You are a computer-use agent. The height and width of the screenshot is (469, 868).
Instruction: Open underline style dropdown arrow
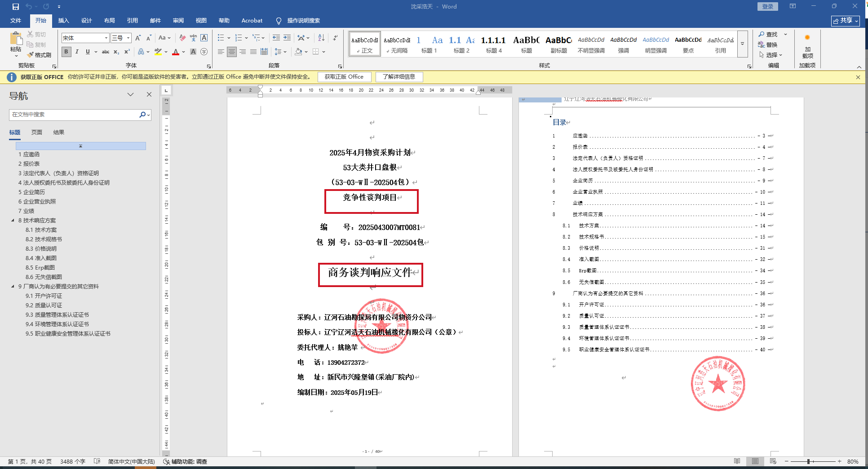click(x=96, y=52)
